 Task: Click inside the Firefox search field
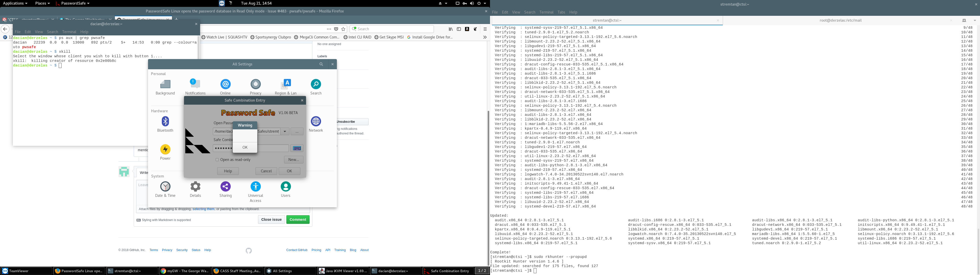(x=392, y=29)
